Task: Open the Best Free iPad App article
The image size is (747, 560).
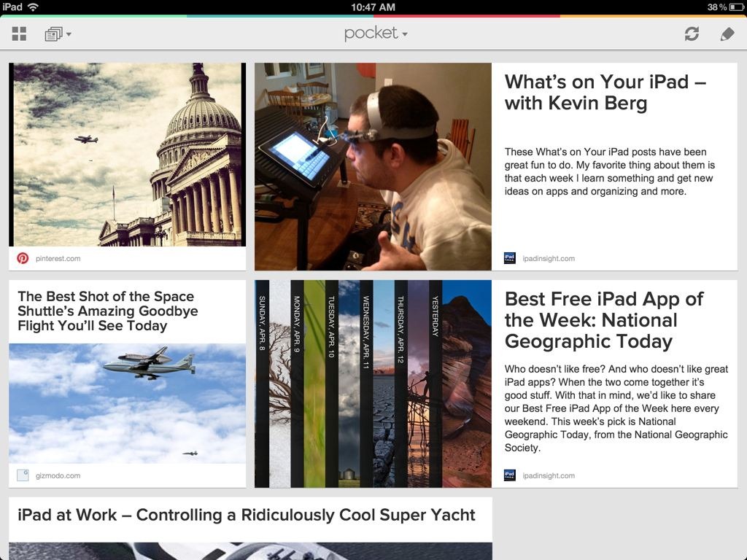Action: 604,320
